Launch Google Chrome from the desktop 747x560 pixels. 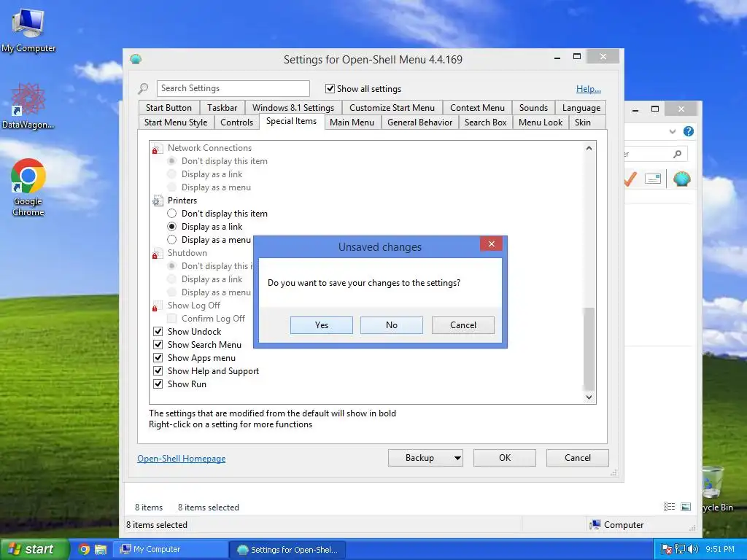coord(28,187)
